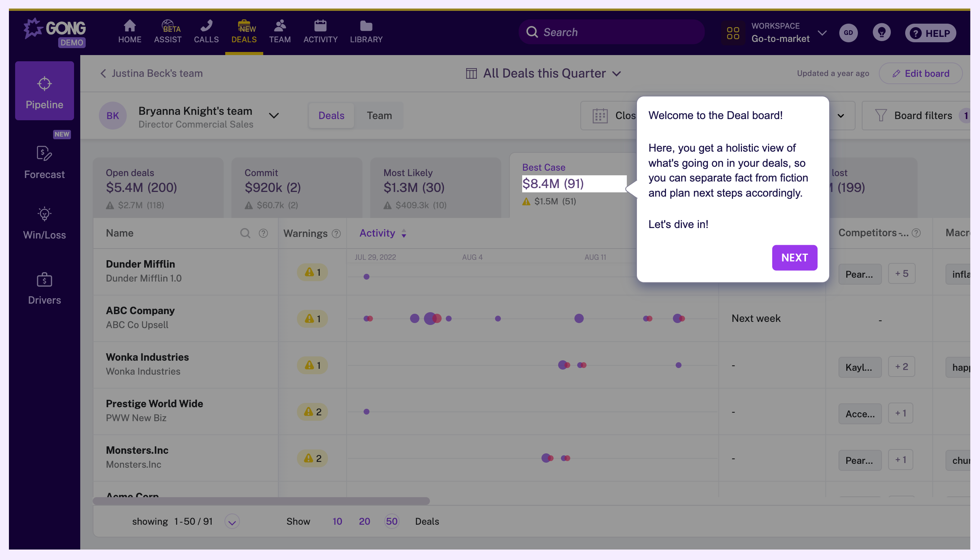Expand the close date filter chevron

pos(840,116)
